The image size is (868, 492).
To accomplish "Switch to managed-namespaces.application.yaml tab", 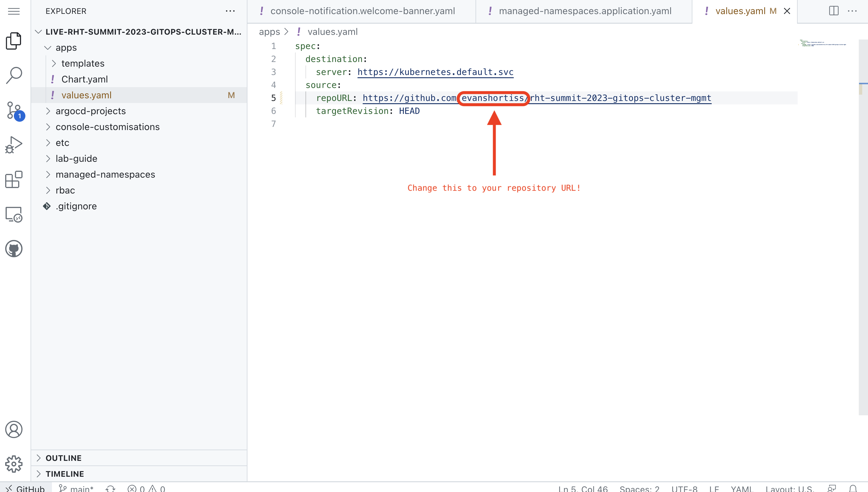I will tap(584, 11).
